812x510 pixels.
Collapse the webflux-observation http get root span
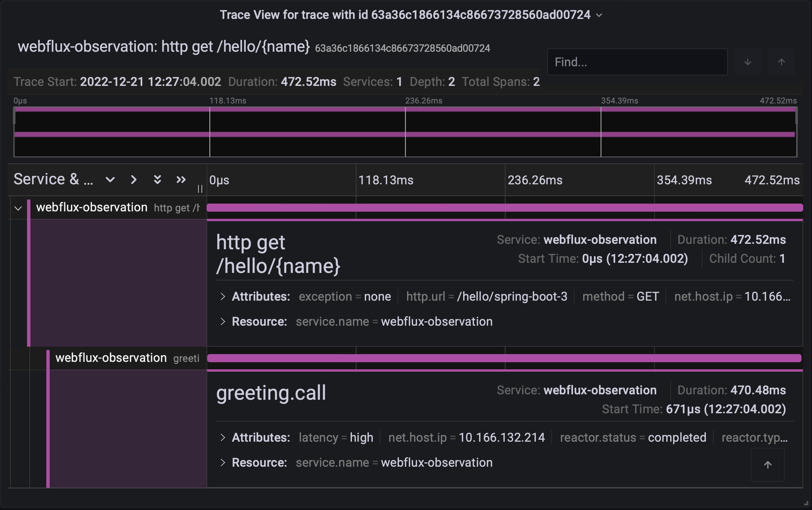(x=18, y=208)
